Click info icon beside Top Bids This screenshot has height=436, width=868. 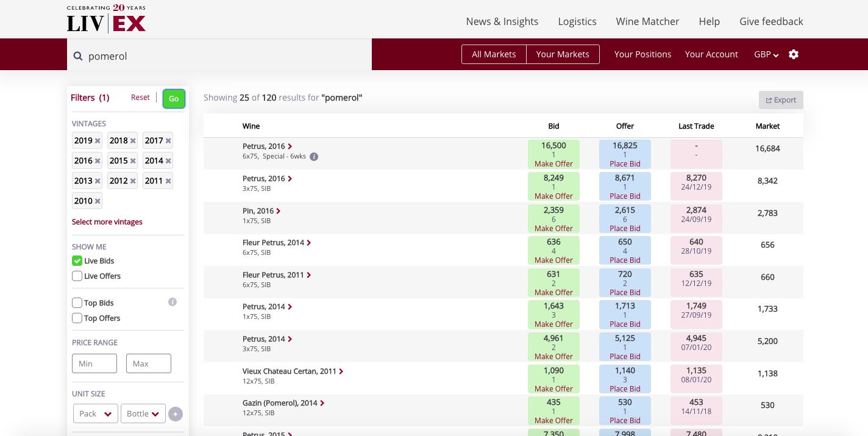tap(173, 302)
